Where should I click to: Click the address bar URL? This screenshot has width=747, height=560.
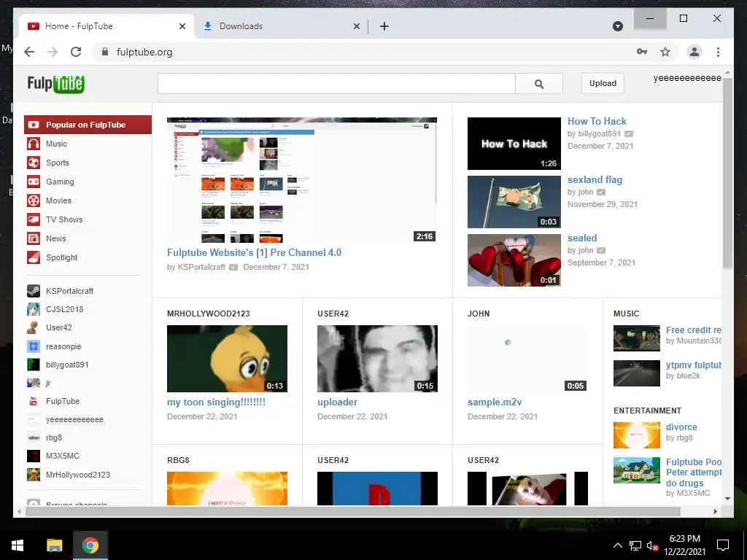point(144,52)
